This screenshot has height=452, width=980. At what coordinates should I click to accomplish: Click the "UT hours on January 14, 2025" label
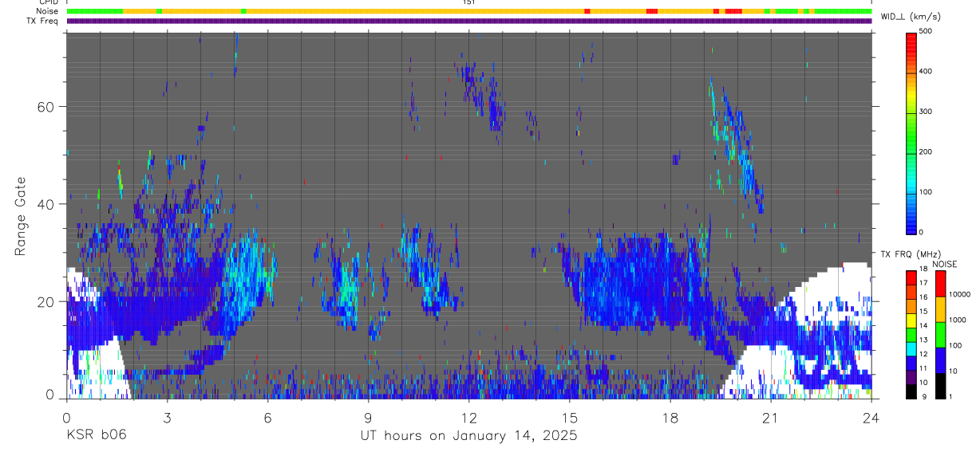pyautogui.click(x=468, y=436)
